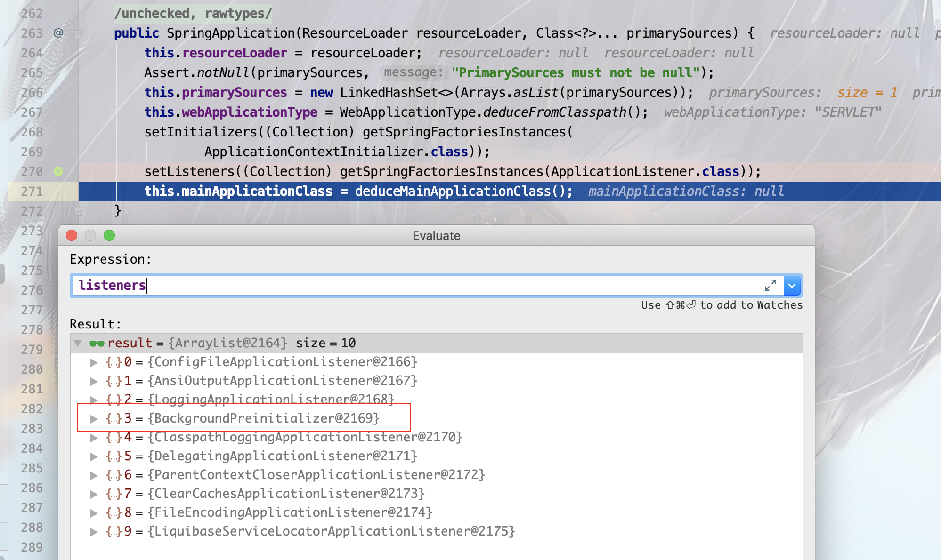941x560 pixels.
Task: Click the fold marker on line 263
Action: pos(78,33)
